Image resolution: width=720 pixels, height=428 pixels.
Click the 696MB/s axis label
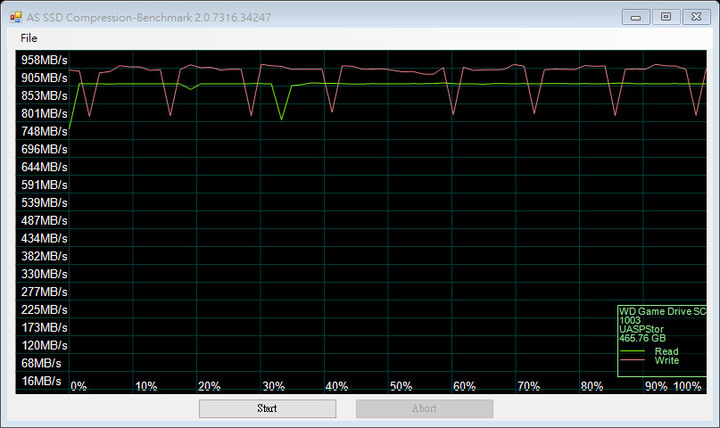[44, 149]
